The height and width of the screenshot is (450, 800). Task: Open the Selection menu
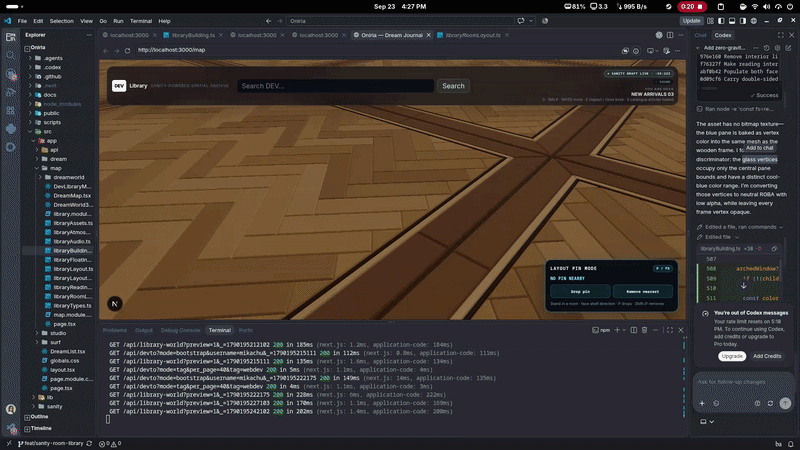click(x=62, y=21)
